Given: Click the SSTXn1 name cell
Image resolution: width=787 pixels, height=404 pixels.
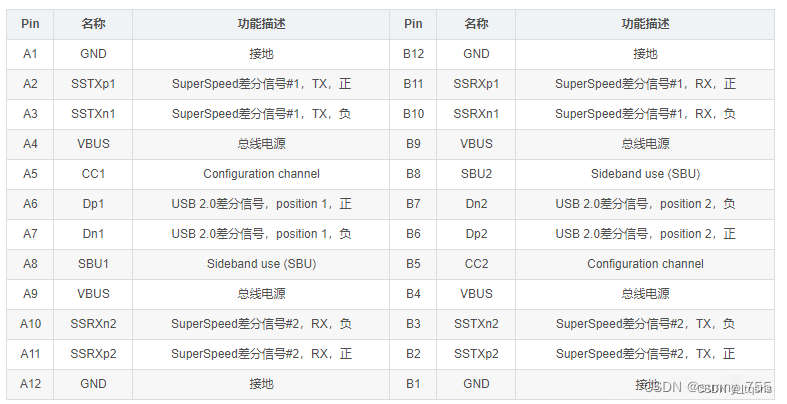Looking at the screenshot, I should pyautogui.click(x=93, y=114).
